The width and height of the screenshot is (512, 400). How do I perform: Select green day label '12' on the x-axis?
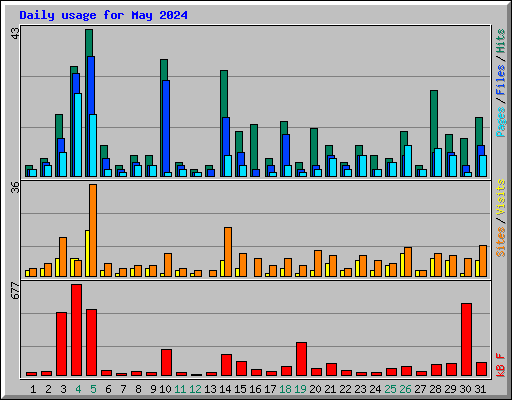click(x=195, y=389)
